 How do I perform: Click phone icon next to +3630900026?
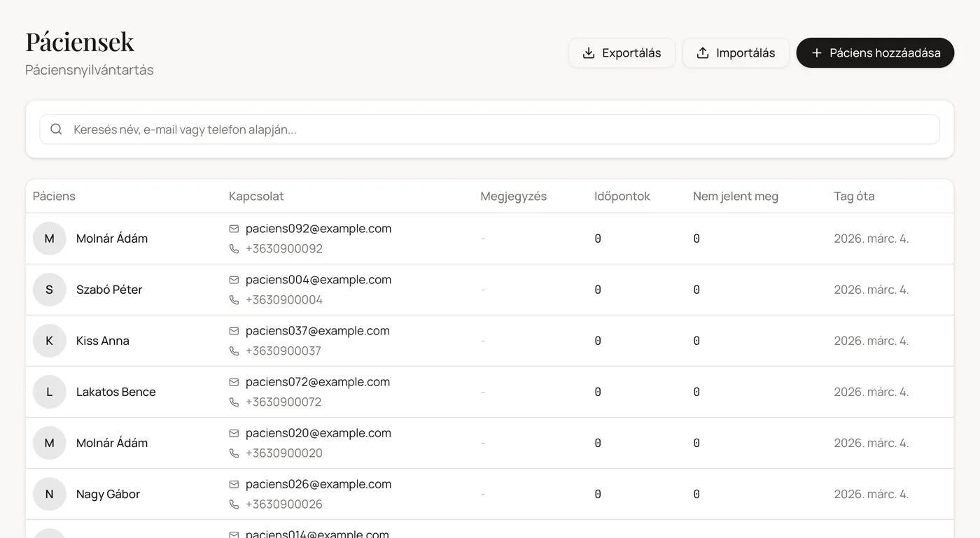coord(234,504)
